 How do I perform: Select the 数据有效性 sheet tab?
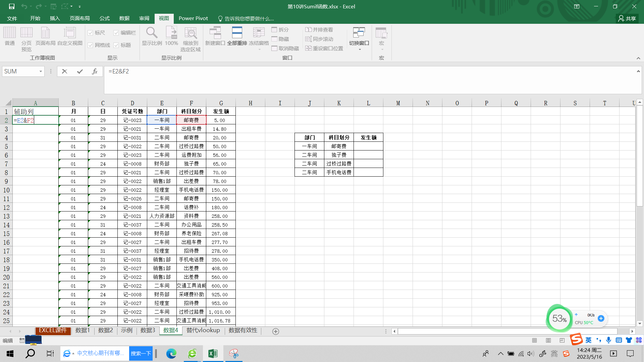click(x=243, y=330)
